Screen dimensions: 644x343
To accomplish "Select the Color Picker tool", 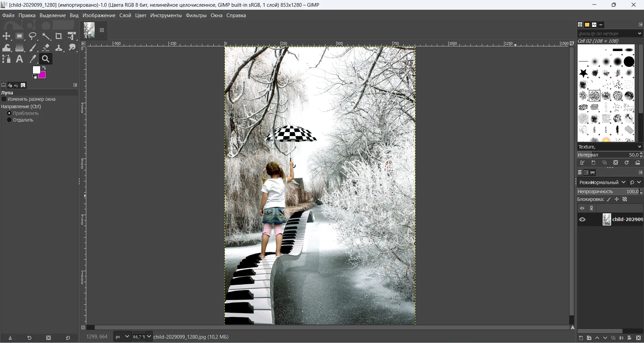I will pos(33,59).
